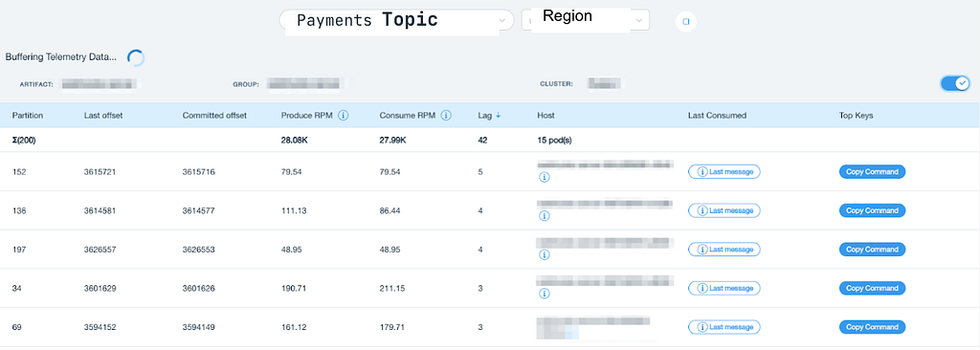
Task: Select partition 152 cell
Action: pos(19,171)
